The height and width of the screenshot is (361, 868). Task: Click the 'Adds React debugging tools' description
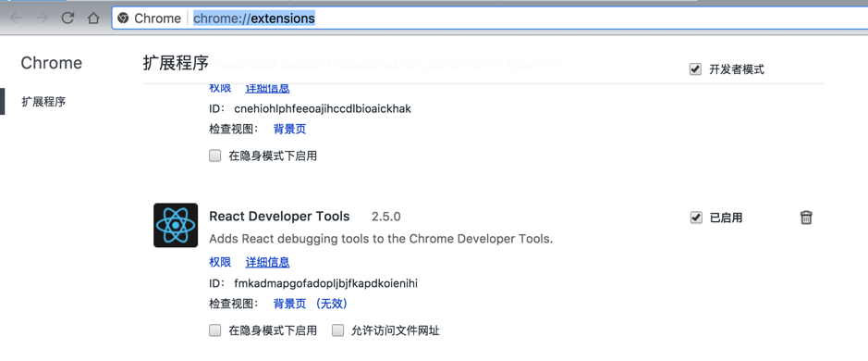pyautogui.click(x=382, y=240)
